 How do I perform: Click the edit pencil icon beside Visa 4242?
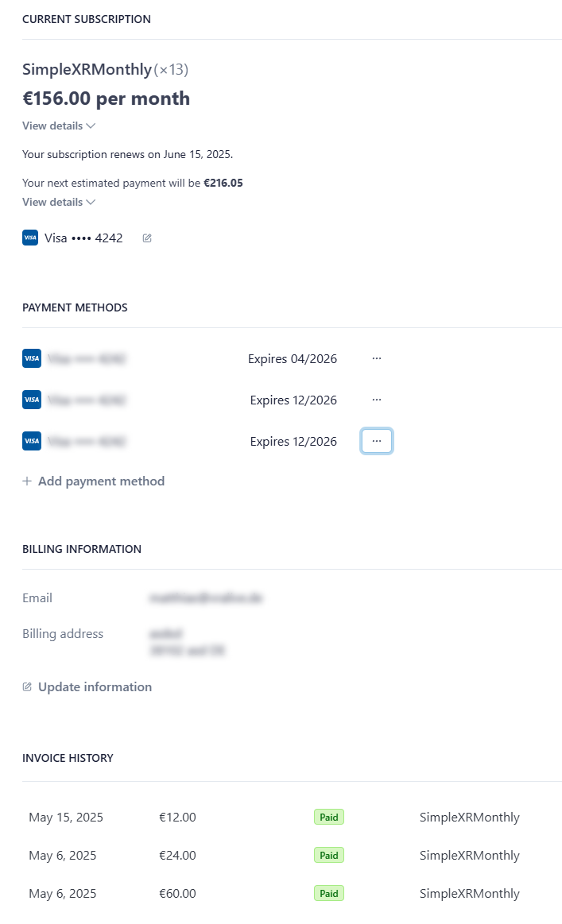(147, 238)
